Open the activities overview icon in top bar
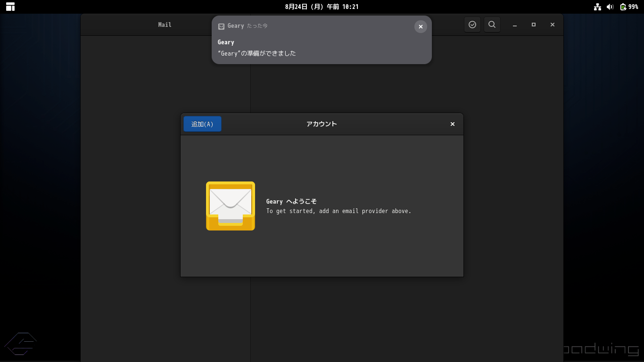The height and width of the screenshot is (362, 644). point(10,7)
